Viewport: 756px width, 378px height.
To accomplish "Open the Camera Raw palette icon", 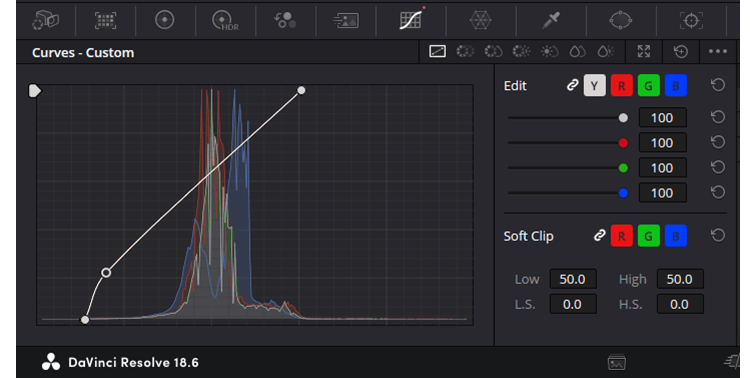I will click(x=45, y=20).
